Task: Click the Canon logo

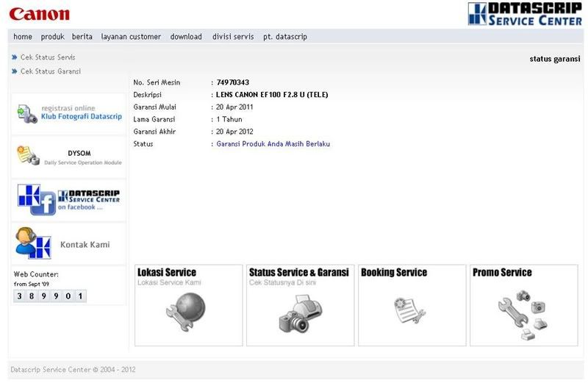Action: pos(40,14)
